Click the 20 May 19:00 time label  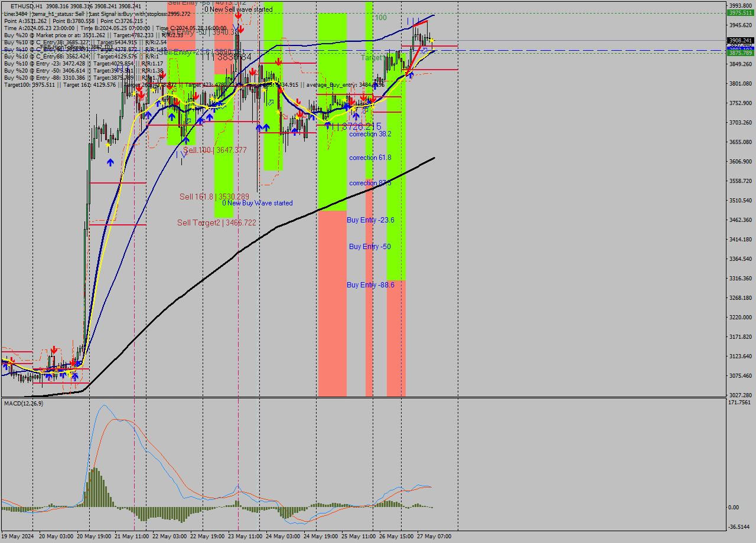94,537
